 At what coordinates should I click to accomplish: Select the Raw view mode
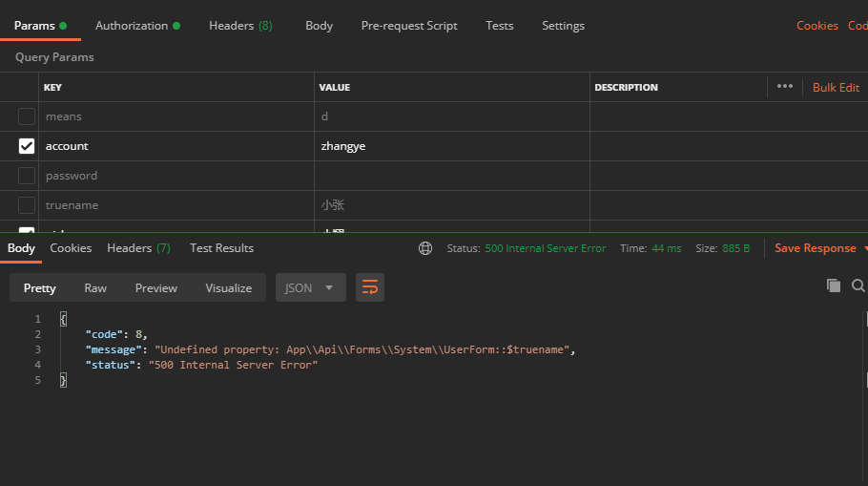[95, 287]
